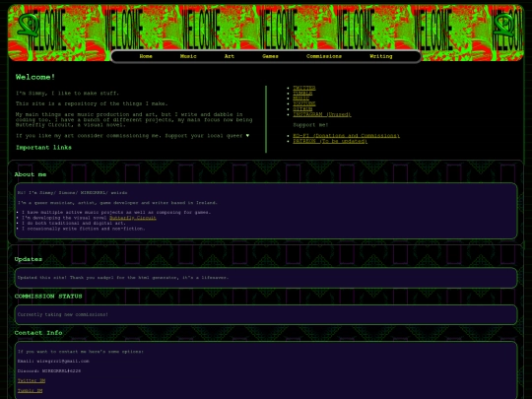Click the Important links heading
The width and height of the screenshot is (532, 399).
pos(43,148)
